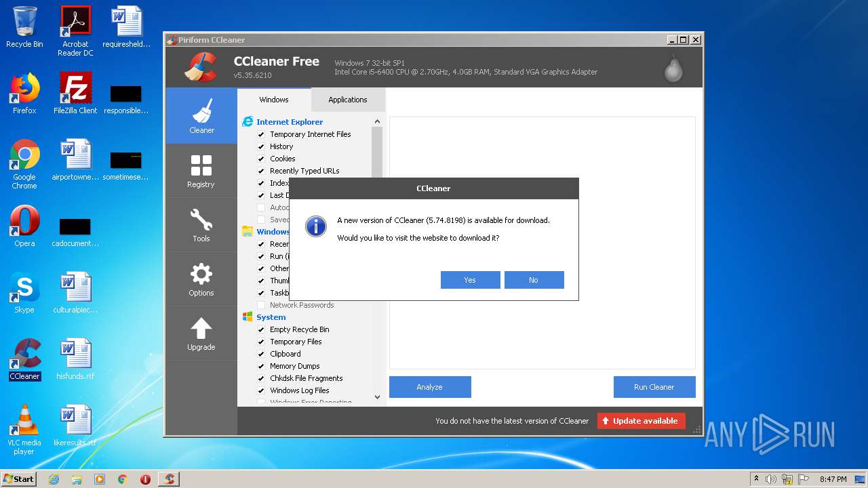The image size is (868, 488).
Task: Click the Analyze button
Action: click(430, 387)
